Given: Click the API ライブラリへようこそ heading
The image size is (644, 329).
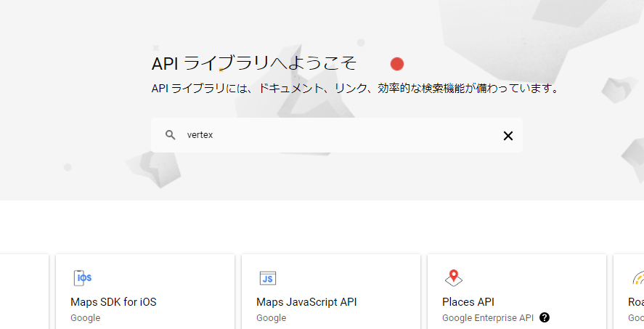Looking at the screenshot, I should pos(254,64).
